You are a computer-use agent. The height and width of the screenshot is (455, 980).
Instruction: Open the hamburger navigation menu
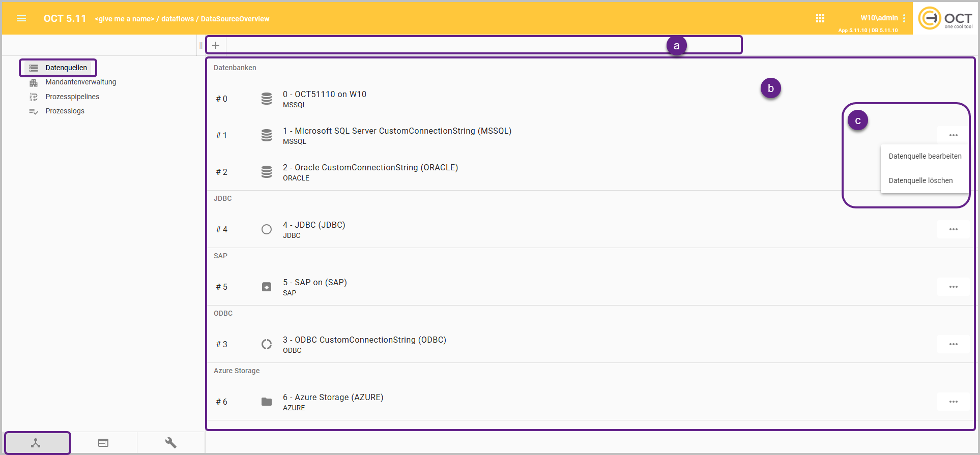(x=21, y=18)
